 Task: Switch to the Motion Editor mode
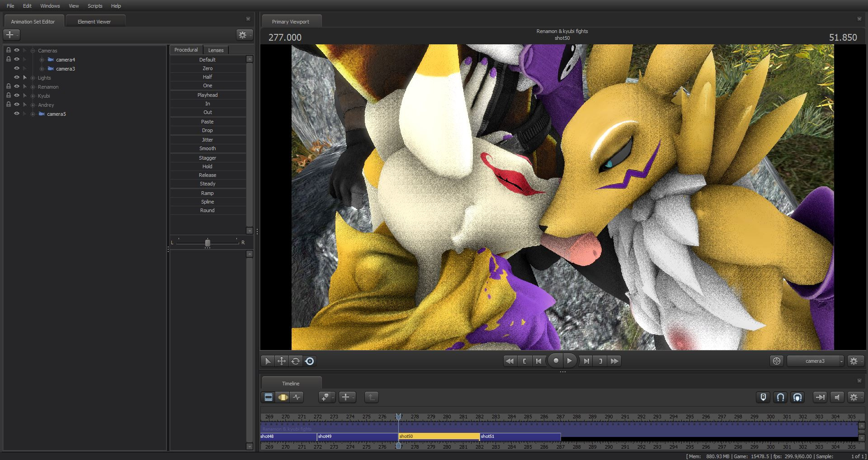(x=283, y=397)
